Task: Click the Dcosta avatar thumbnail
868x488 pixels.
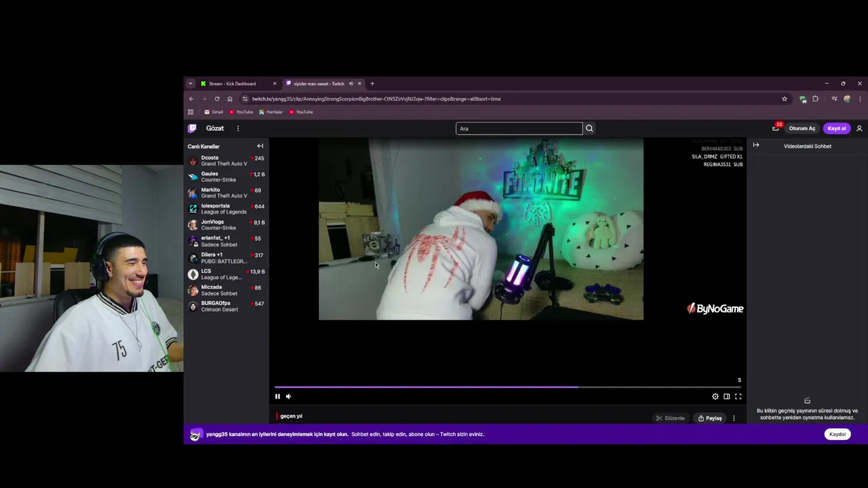Action: click(x=193, y=161)
